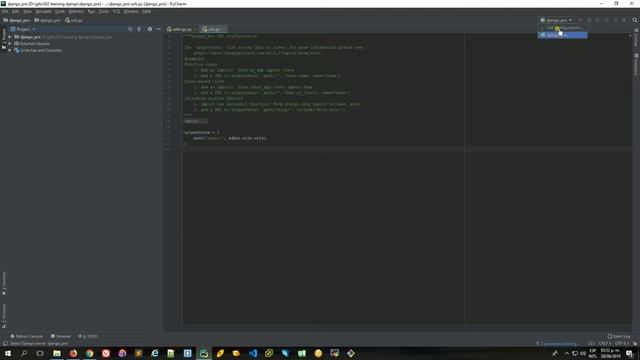
Task: Click the locate opened file icon
Action: [x=130, y=29]
